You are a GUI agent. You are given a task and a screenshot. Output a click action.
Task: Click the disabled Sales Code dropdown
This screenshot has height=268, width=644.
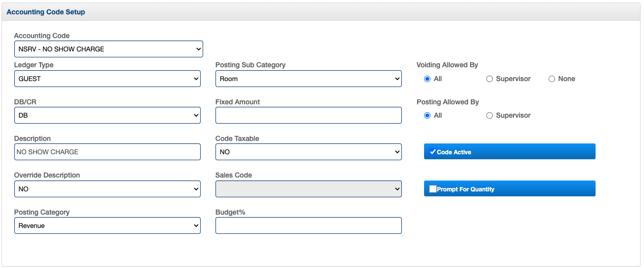click(x=308, y=189)
